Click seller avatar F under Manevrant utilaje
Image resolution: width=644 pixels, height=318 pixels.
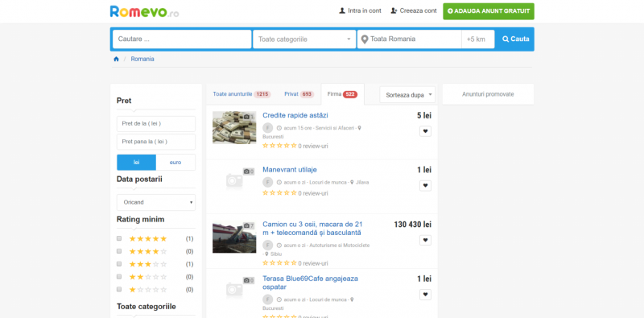click(267, 182)
